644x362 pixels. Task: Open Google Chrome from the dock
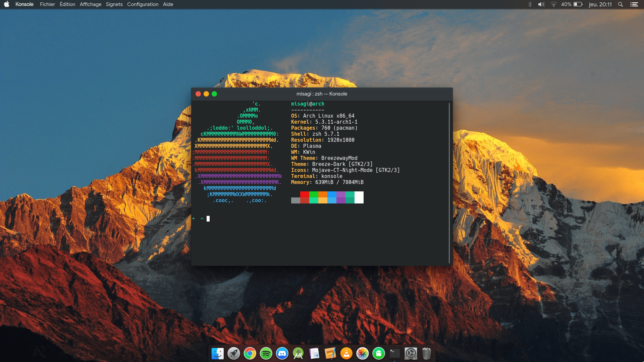[250, 353]
